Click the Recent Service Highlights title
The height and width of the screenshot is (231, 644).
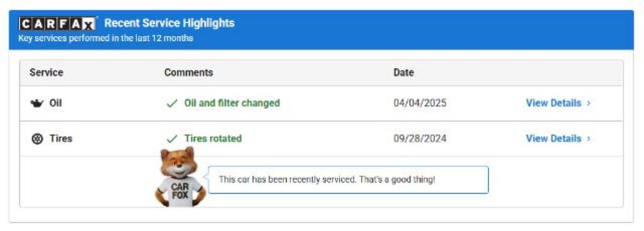[x=169, y=23]
